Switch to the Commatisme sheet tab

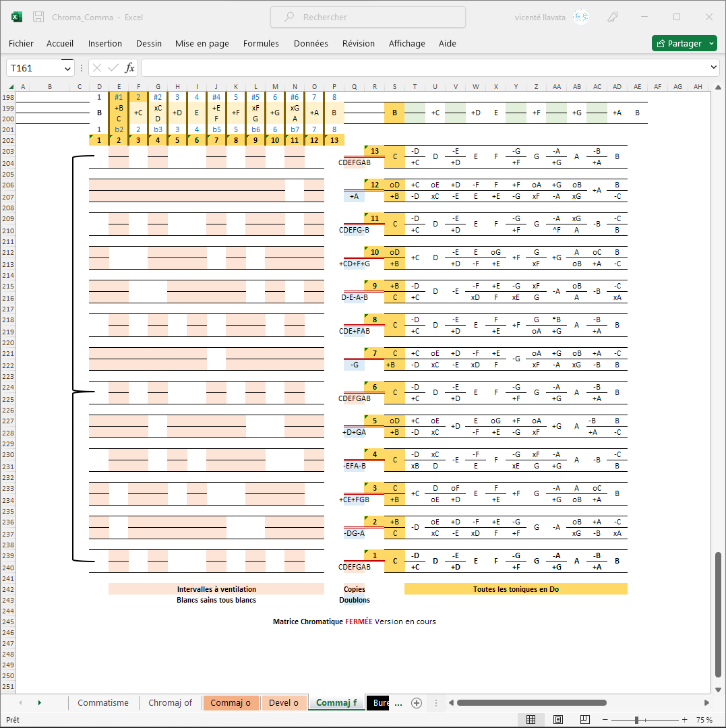pyautogui.click(x=103, y=703)
